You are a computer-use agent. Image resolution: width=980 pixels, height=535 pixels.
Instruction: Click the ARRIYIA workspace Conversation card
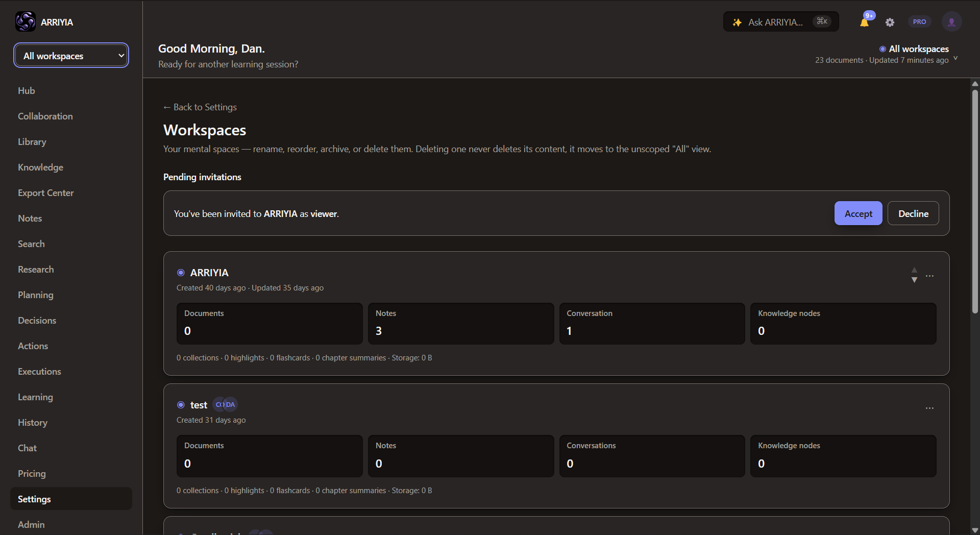tap(652, 324)
